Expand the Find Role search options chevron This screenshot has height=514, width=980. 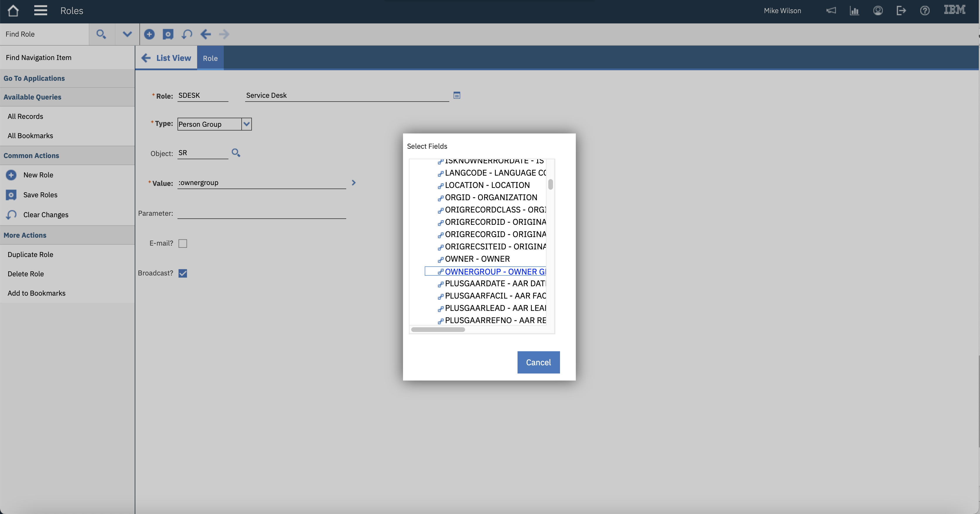pos(127,34)
